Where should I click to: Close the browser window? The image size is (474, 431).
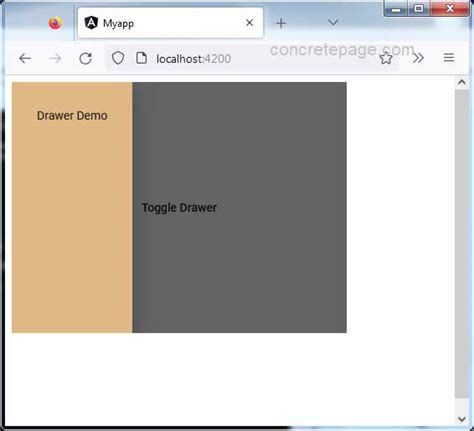(x=450, y=8)
